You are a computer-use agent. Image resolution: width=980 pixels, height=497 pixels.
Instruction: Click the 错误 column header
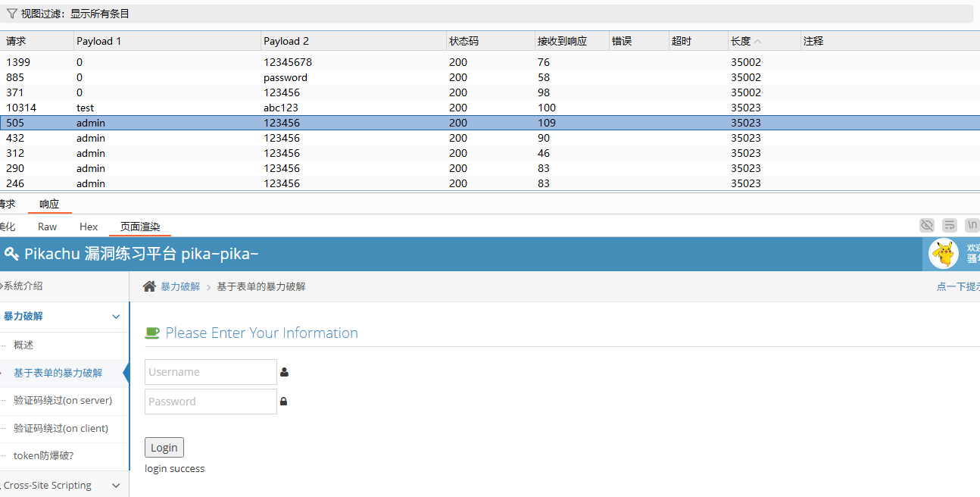pyautogui.click(x=639, y=41)
